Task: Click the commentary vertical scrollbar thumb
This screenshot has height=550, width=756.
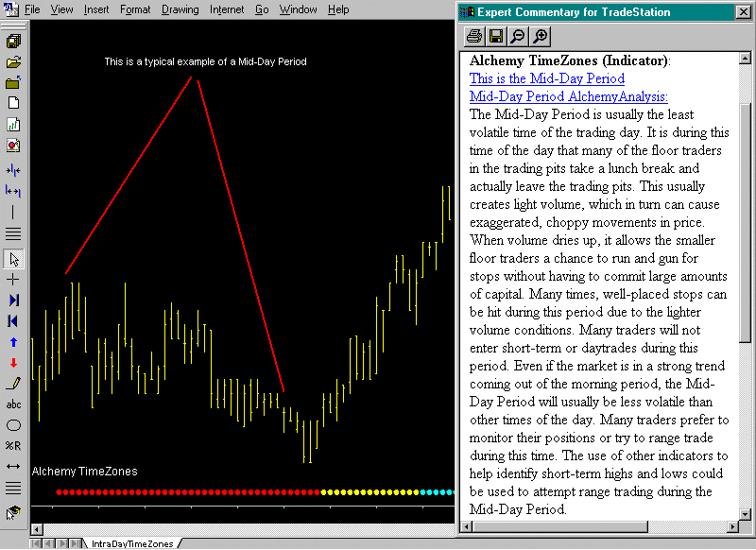Action: 745,223
